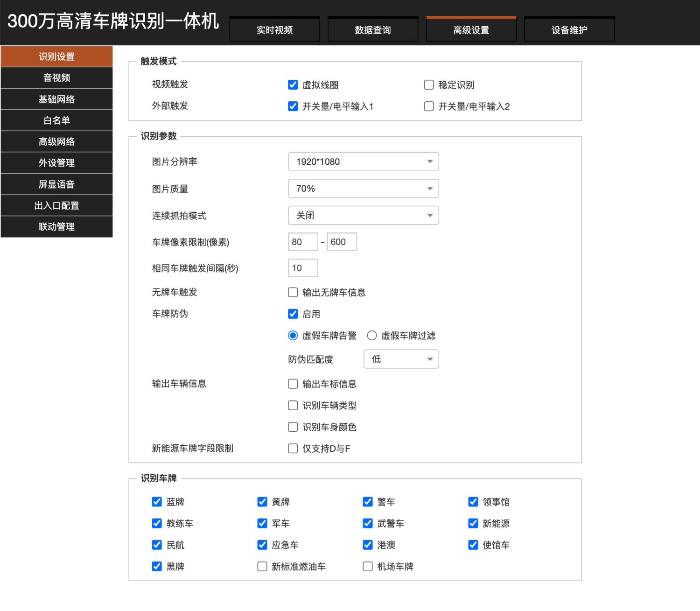Open the 实时视频 tab
700x611 pixels.
[x=274, y=30]
